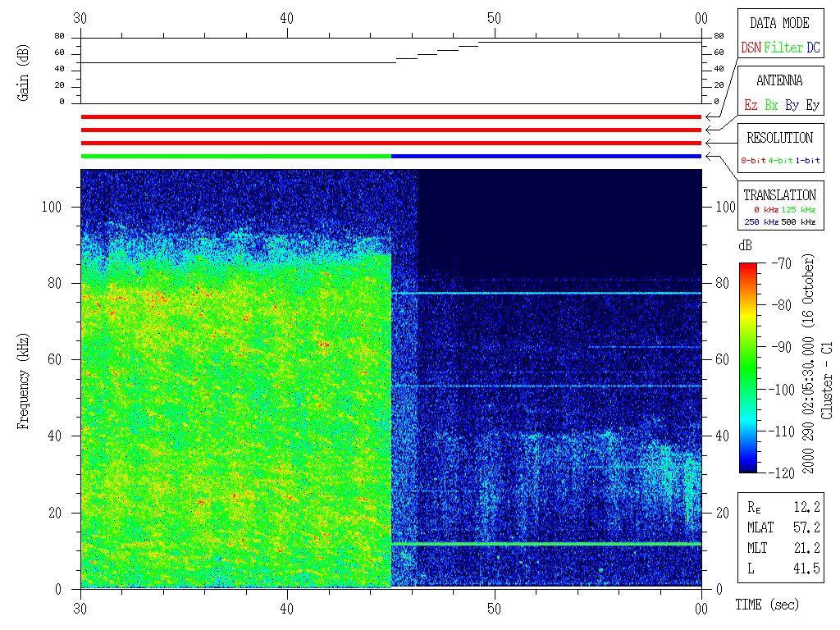Click the green translation status bar segment

[x=236, y=156]
